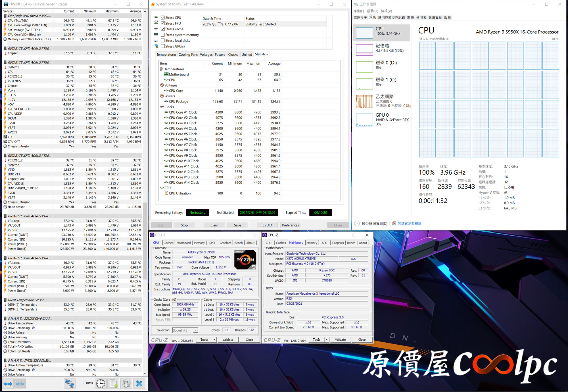
Task: Open HWiNFO sensor settings gear icon
Action: [126, 384]
